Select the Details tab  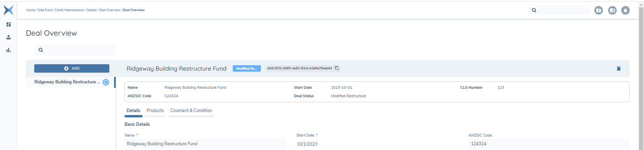click(x=133, y=111)
